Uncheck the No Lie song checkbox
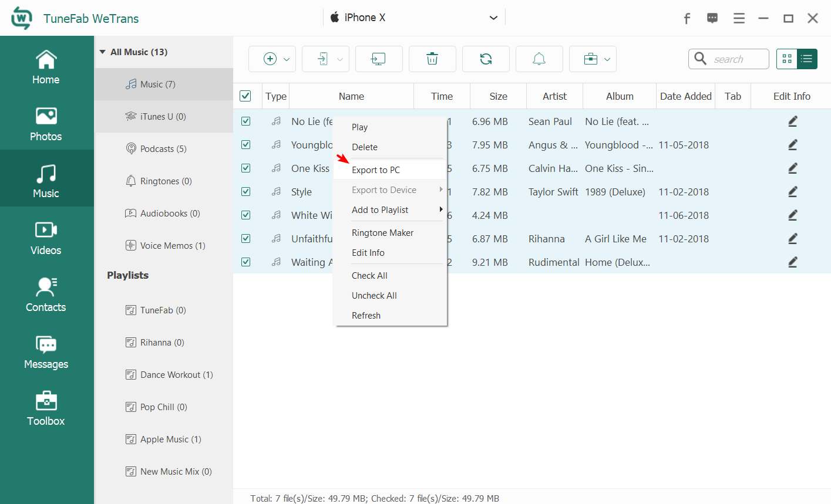The image size is (831, 504). [x=246, y=121]
